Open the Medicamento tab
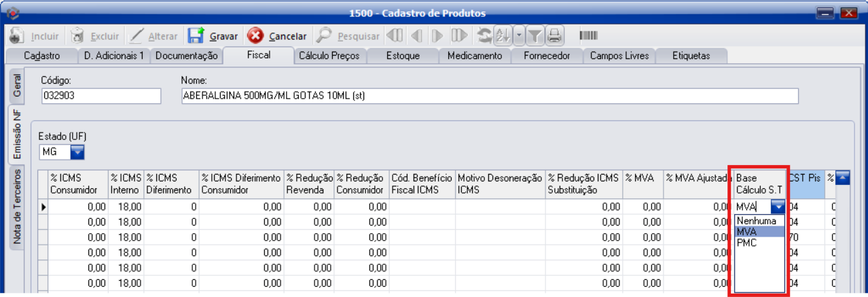 point(474,56)
